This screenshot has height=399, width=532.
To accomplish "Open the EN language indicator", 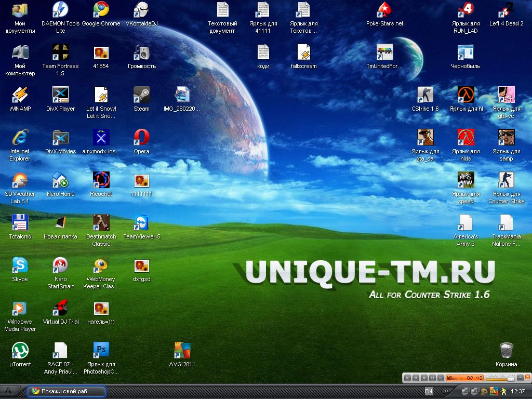I will click(429, 391).
